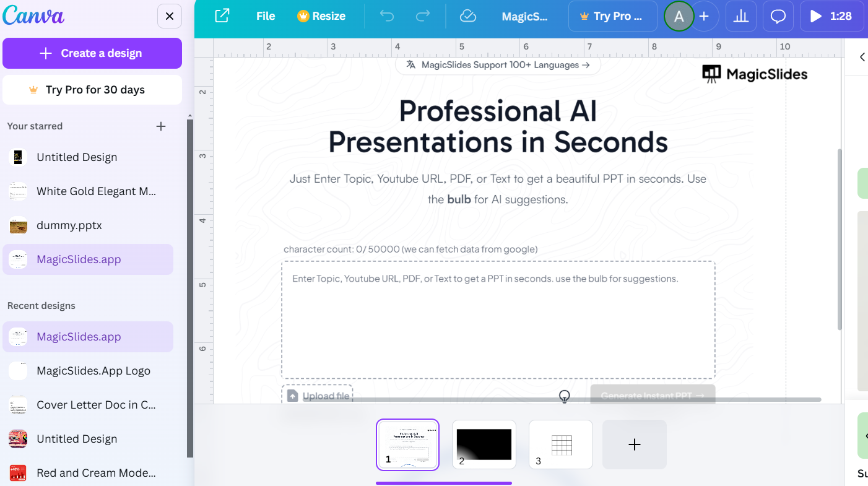The image size is (868, 486).
Task: Open Cover Letter Doc recent design
Action: click(x=88, y=405)
